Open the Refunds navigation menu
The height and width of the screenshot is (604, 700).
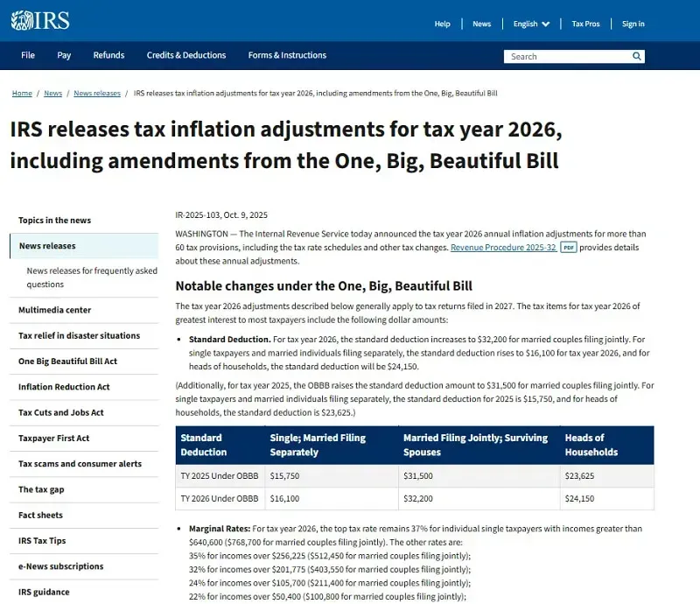click(x=108, y=55)
